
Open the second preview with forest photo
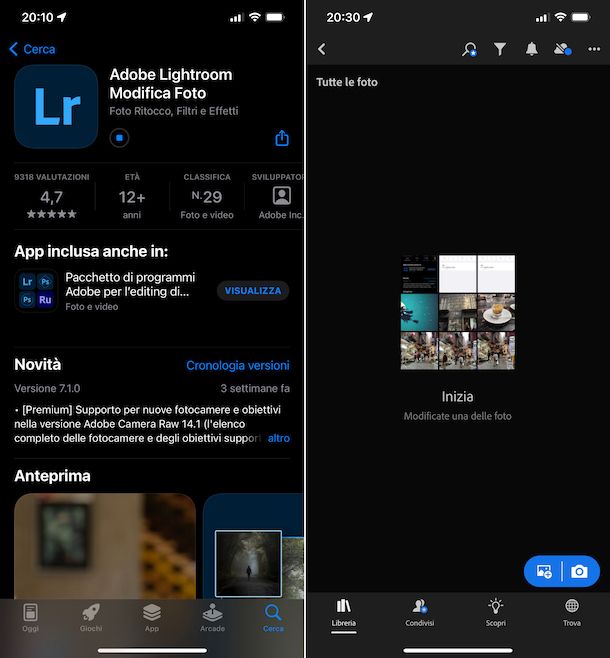click(x=253, y=546)
